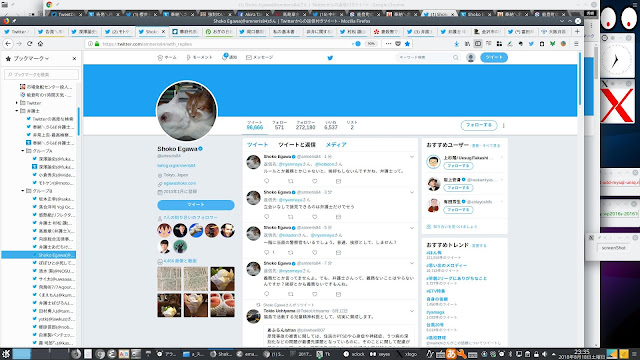This screenshot has height=360, width=640.
Task: Follow first suggested user
Action: [458, 166]
